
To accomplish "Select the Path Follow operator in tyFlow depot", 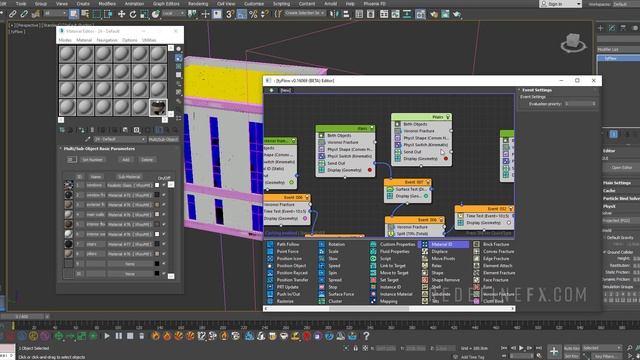I will coord(284,244).
